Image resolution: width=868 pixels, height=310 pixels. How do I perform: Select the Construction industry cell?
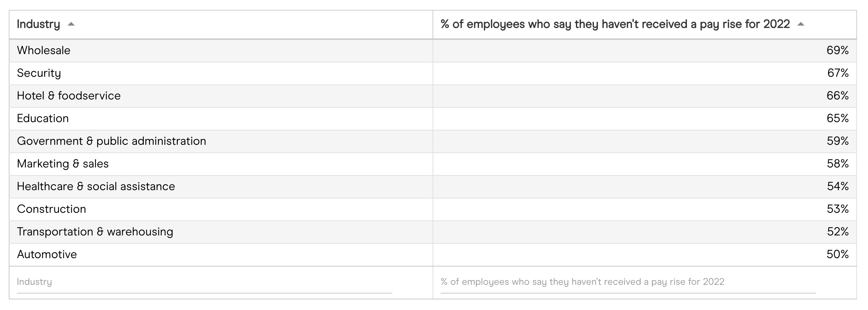click(51, 209)
